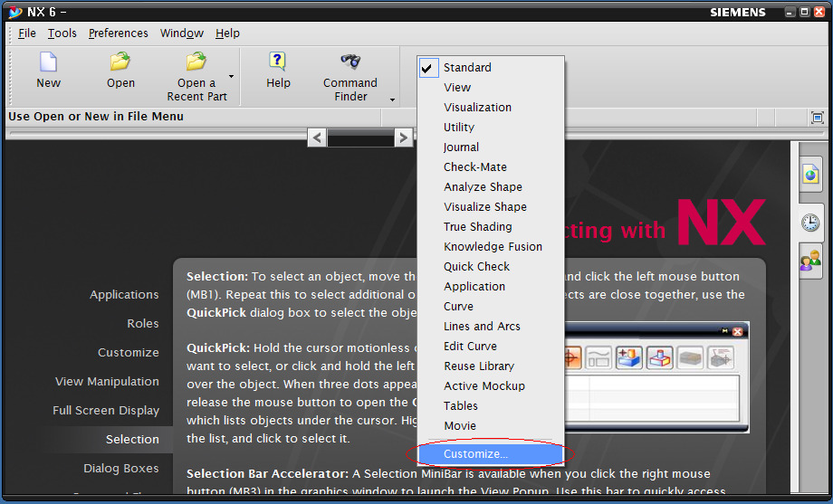Toggle the Movie toolbar
833x504 pixels.
(x=491, y=426)
